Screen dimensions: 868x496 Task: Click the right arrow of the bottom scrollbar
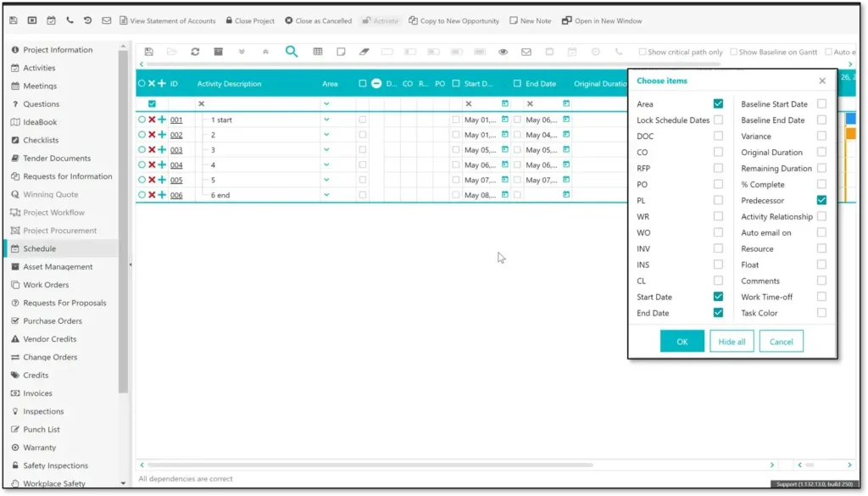(x=771, y=465)
